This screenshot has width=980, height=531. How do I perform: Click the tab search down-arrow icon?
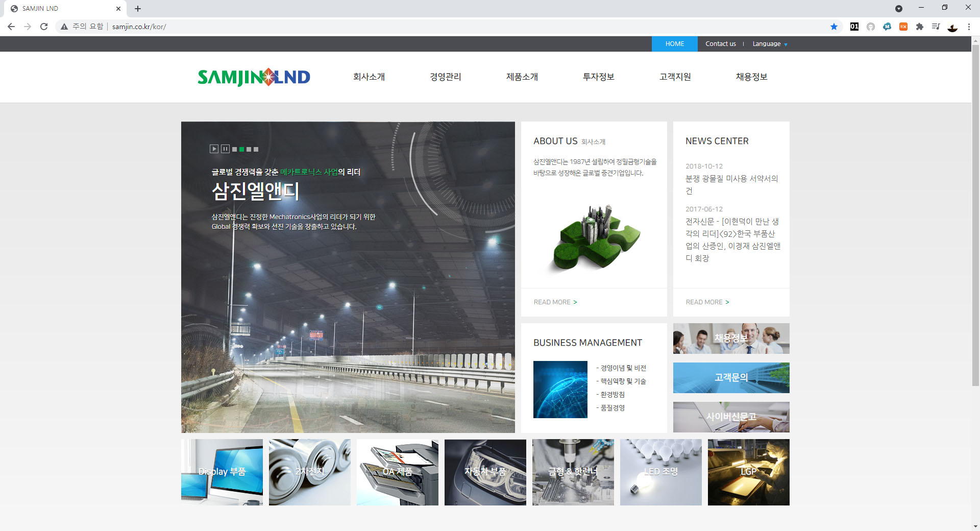pos(899,9)
